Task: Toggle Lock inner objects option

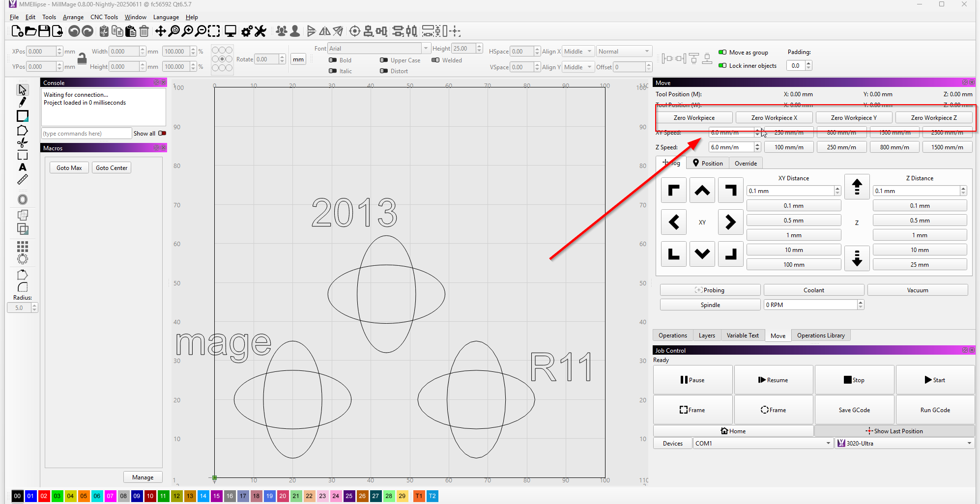Action: 722,65
